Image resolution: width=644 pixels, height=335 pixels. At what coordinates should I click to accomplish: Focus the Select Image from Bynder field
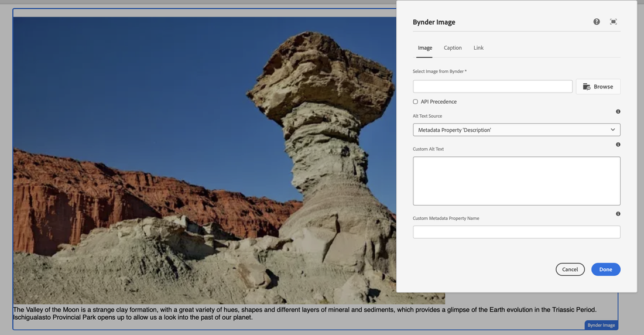point(492,87)
